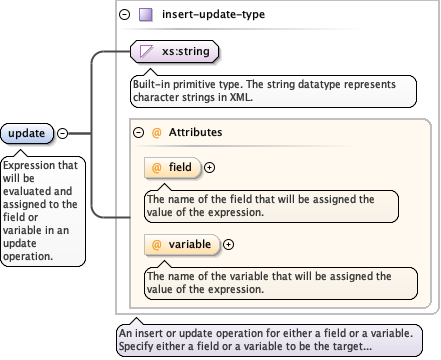Viewport: 441px width, 360px height.
Task: Collapse the Attributes group
Action: (x=138, y=133)
